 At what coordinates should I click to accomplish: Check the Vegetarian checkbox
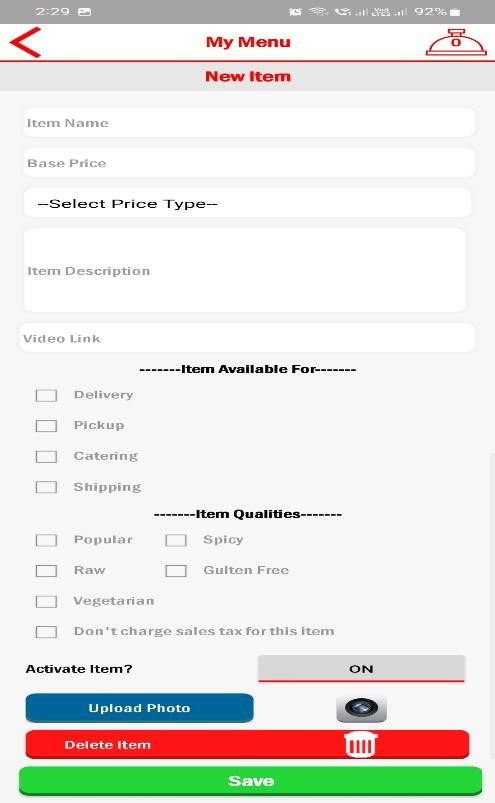[x=46, y=601]
